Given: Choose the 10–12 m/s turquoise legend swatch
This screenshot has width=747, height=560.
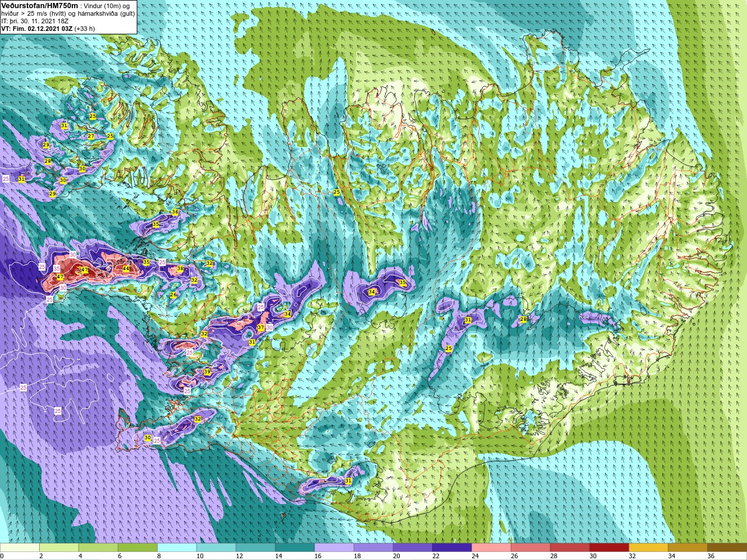Looking at the screenshot, I should coord(216,548).
